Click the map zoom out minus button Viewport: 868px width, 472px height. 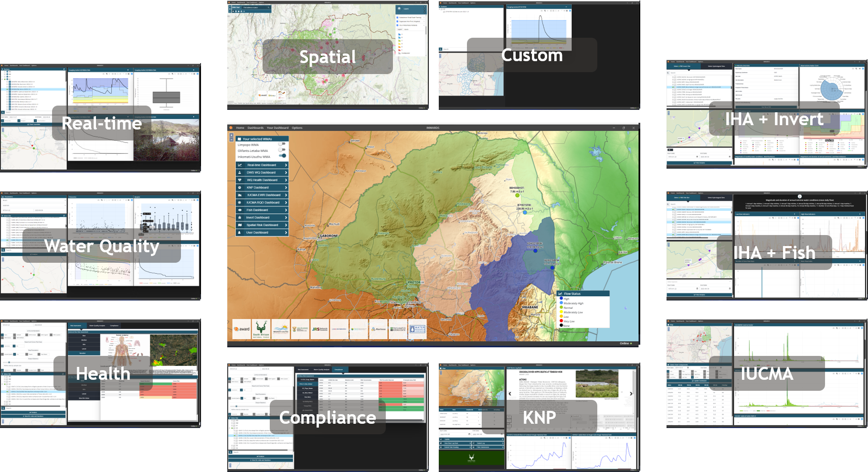(232, 140)
